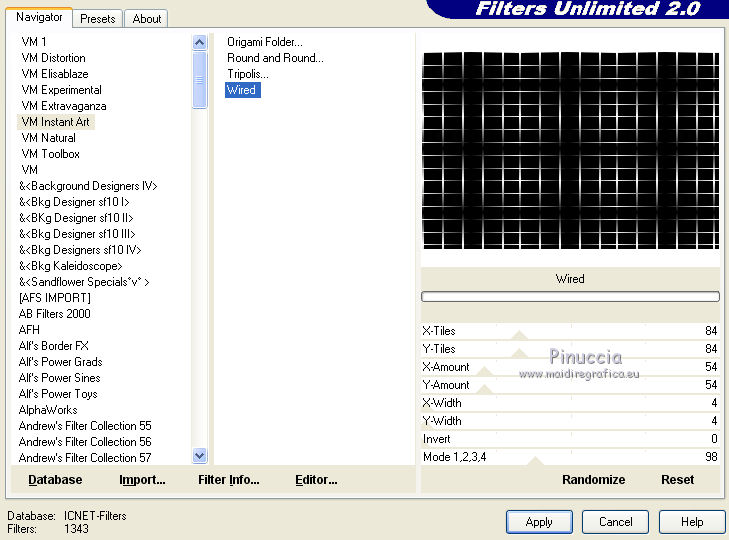This screenshot has width=729, height=540.
Task: Click the category list scrollbar thumb
Action: pos(199,80)
